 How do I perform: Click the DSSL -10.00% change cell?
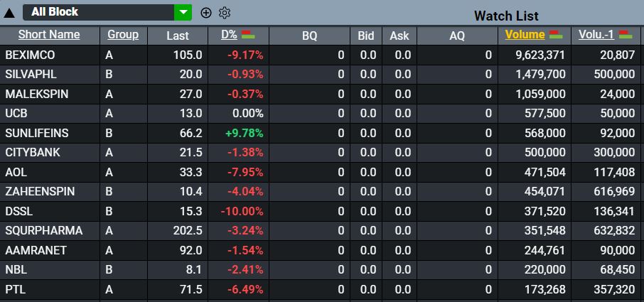point(242,211)
